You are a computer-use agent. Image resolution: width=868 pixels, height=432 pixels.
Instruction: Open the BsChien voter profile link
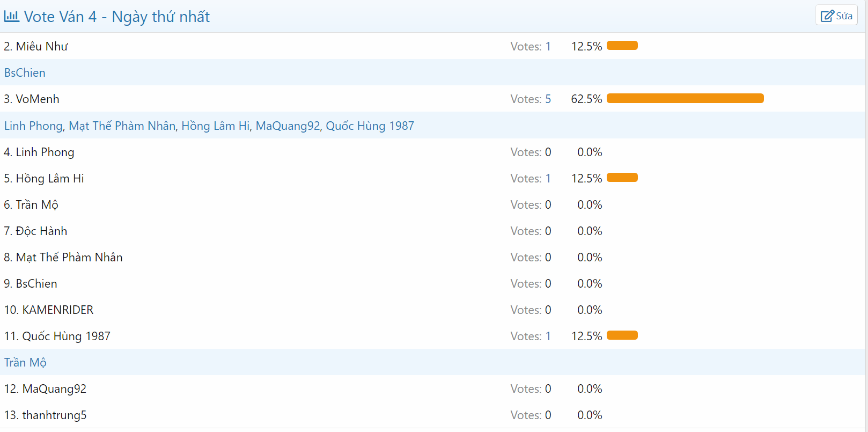click(x=25, y=73)
